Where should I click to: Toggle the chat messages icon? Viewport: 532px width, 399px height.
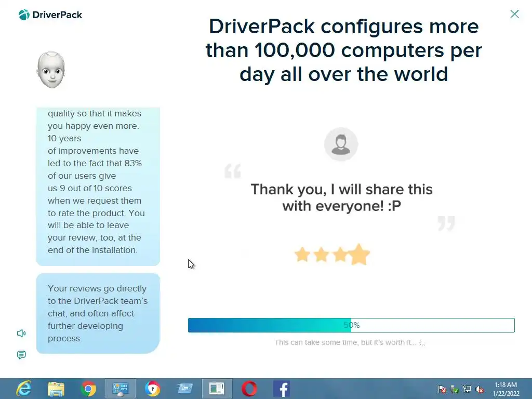tap(21, 355)
